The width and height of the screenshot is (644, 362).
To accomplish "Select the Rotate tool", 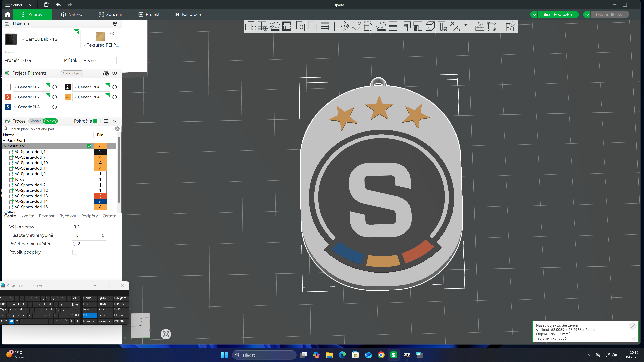I will pyautogui.click(x=357, y=26).
